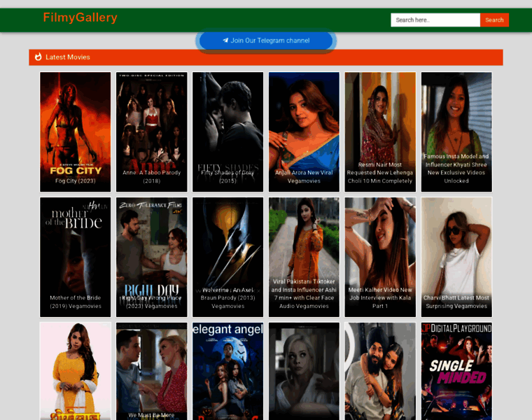Image resolution: width=532 pixels, height=420 pixels.
Task: Open the Fifty Shades of Grey (2015) poster
Action: pos(227,132)
